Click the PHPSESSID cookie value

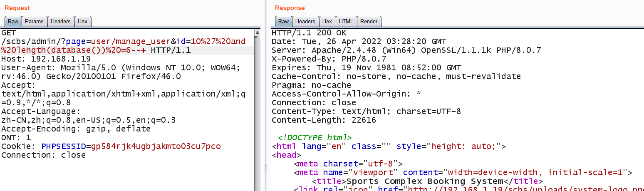coord(156,146)
